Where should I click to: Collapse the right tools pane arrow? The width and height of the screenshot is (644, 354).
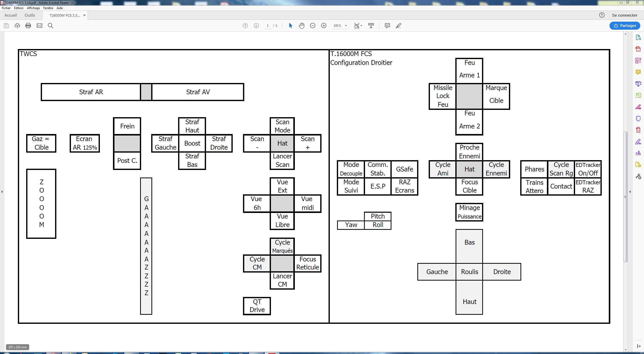630,192
